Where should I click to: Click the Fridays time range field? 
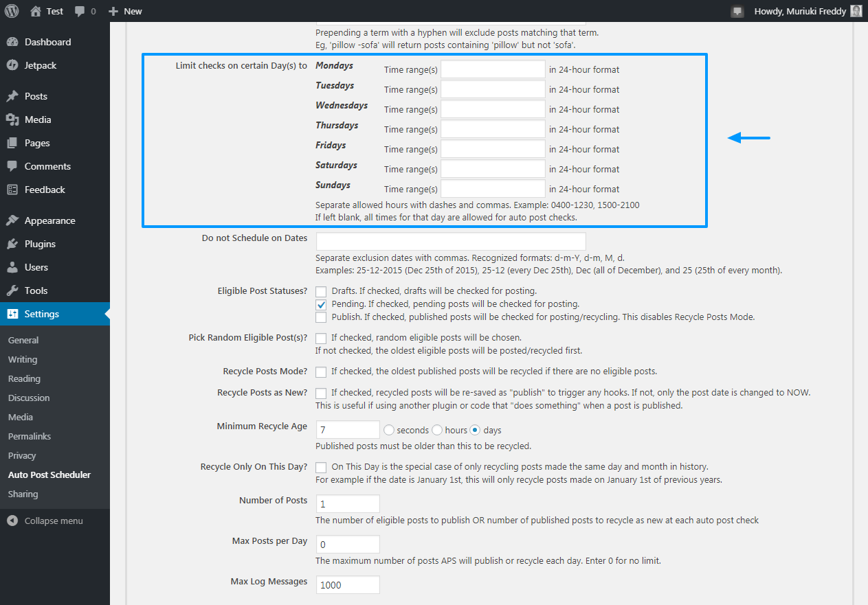[493, 149]
